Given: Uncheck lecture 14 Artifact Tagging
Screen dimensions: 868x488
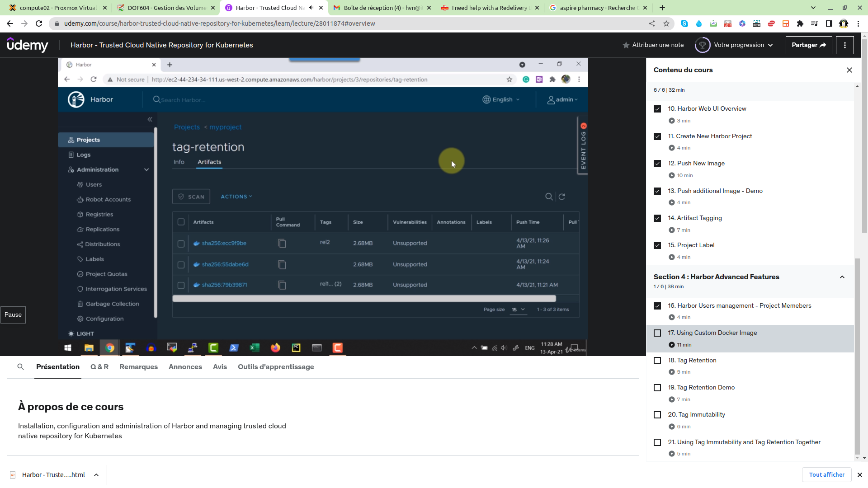Looking at the screenshot, I should 657,218.
